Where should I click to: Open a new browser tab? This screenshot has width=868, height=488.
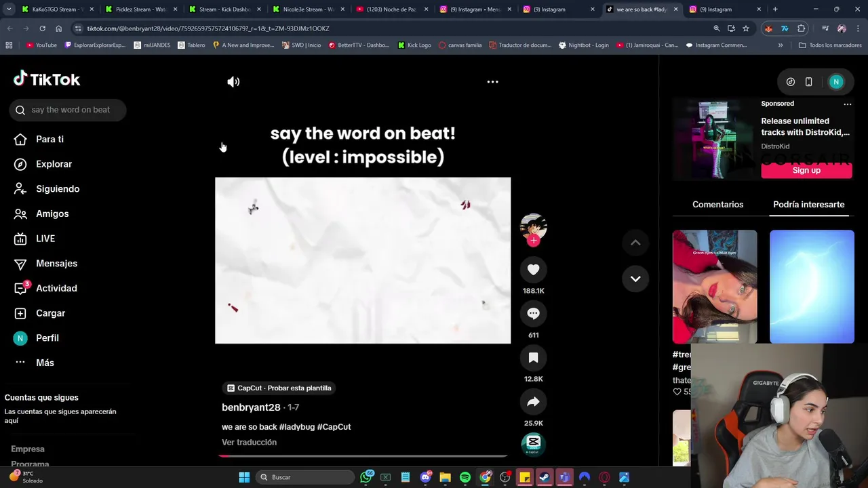[775, 9]
